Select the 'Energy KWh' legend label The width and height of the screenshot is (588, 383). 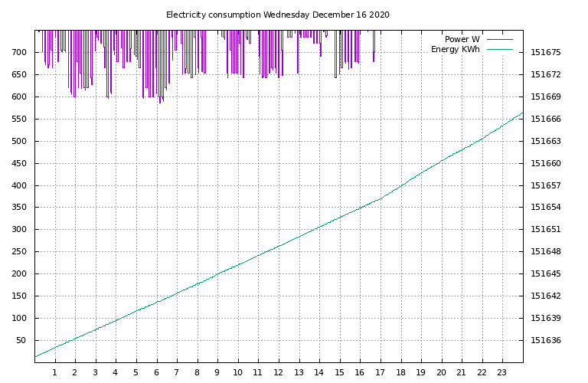tap(455, 49)
